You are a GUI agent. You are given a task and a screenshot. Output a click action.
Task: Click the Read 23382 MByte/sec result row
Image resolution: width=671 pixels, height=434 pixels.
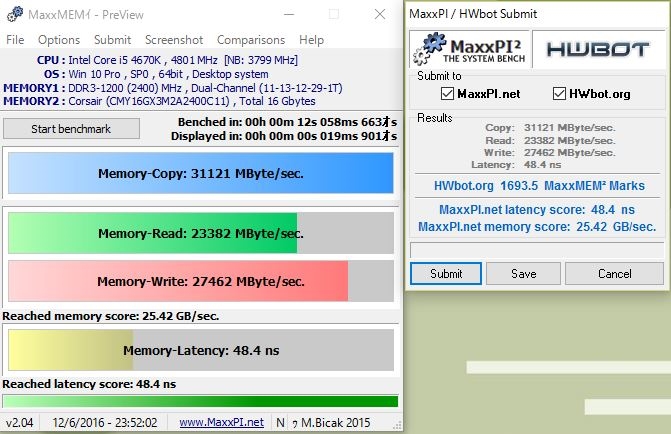pyautogui.click(x=550, y=140)
